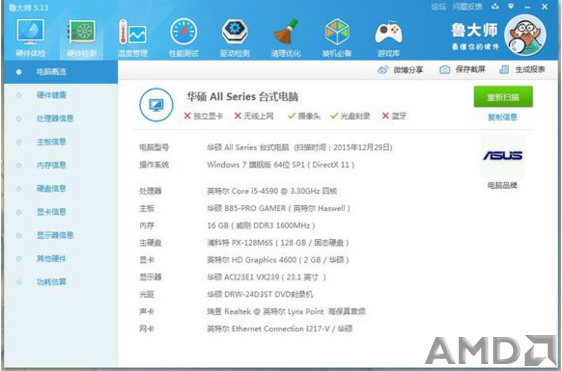Click the HD Graphics 4600 value
The height and width of the screenshot is (371, 562).
point(278,260)
